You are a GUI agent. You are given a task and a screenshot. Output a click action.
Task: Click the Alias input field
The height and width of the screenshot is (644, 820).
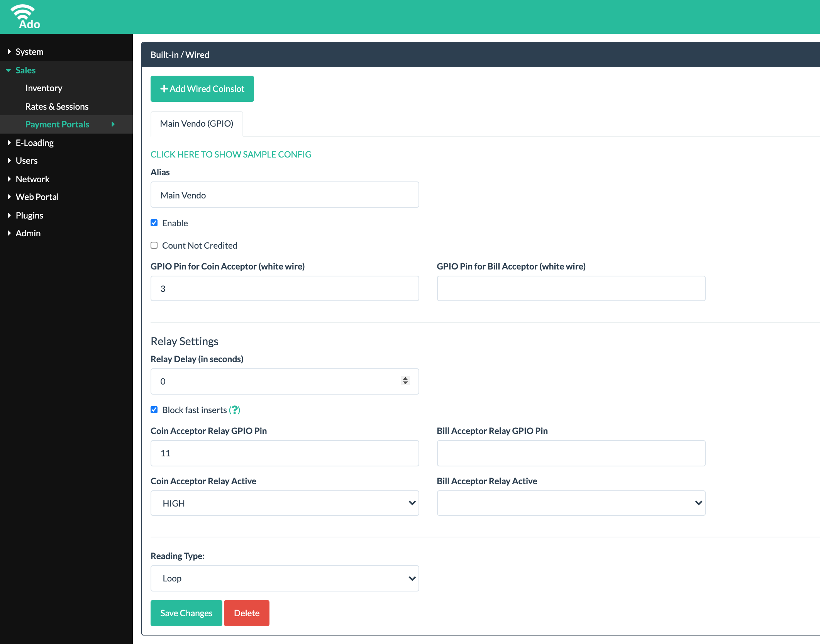coord(285,195)
